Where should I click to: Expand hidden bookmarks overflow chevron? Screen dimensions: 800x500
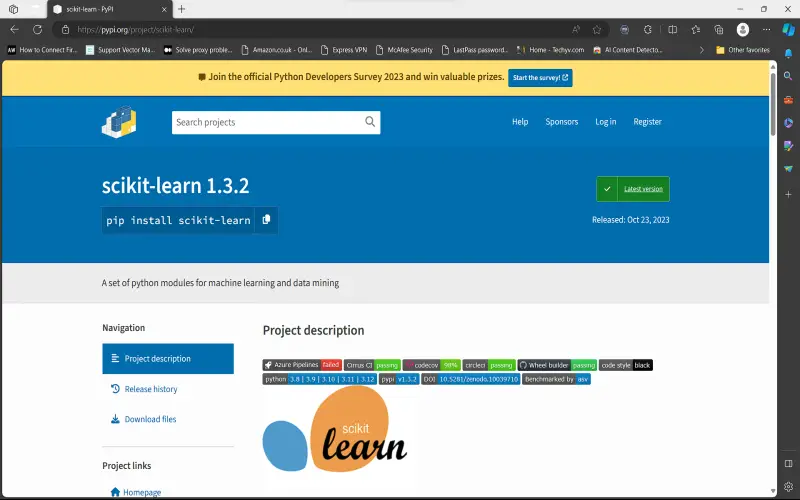(701, 49)
